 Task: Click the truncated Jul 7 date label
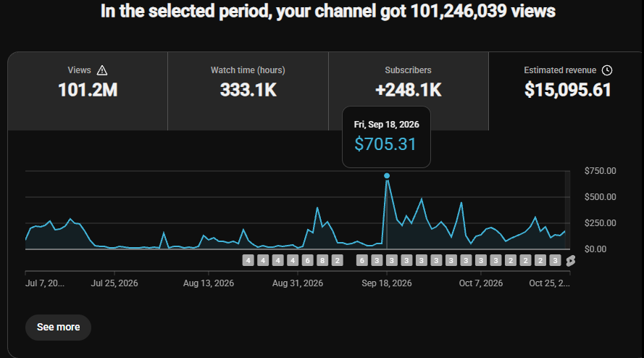45,283
